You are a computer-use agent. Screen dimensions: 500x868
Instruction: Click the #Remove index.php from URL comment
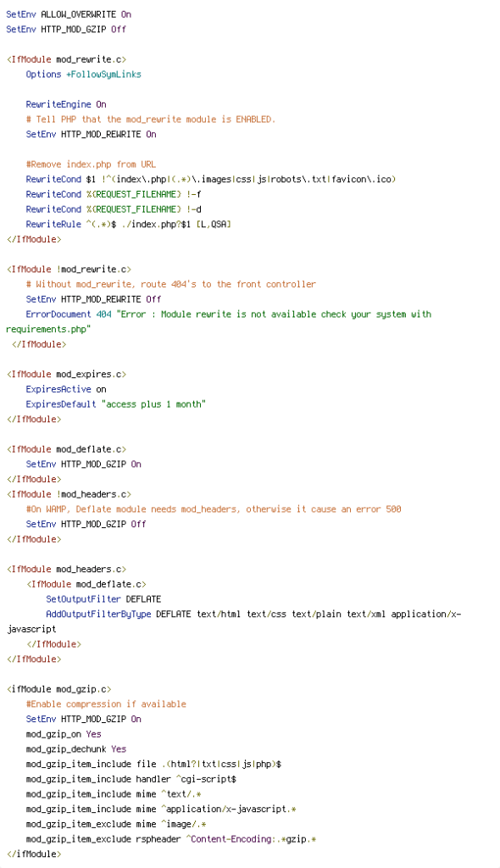coord(91,164)
